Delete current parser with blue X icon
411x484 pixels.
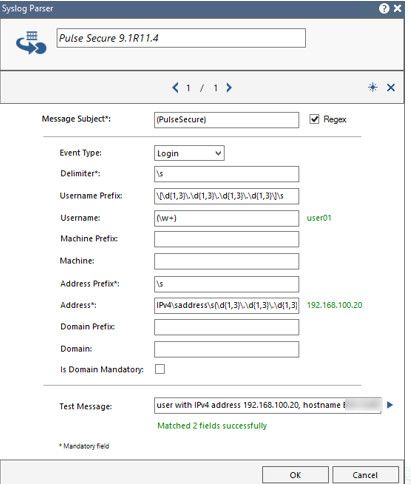click(x=391, y=88)
